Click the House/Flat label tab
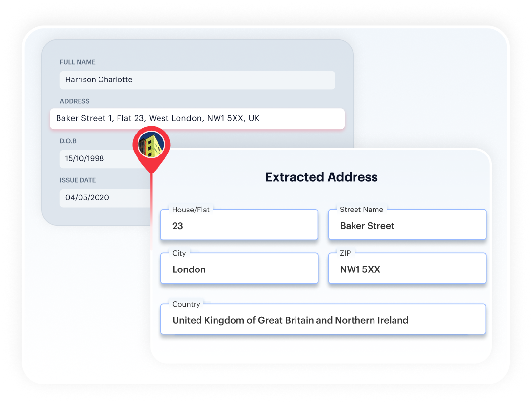The image size is (532, 403). coord(190,210)
